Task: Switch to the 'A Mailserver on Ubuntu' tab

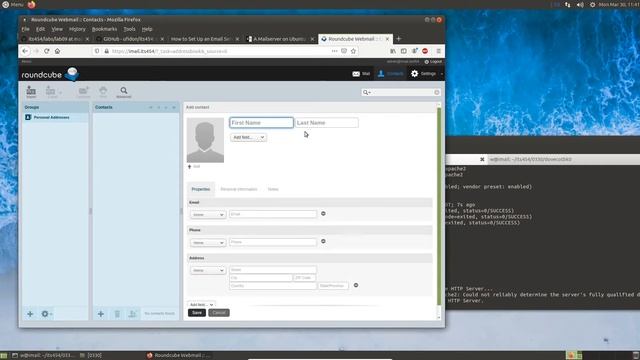Action: [280, 39]
